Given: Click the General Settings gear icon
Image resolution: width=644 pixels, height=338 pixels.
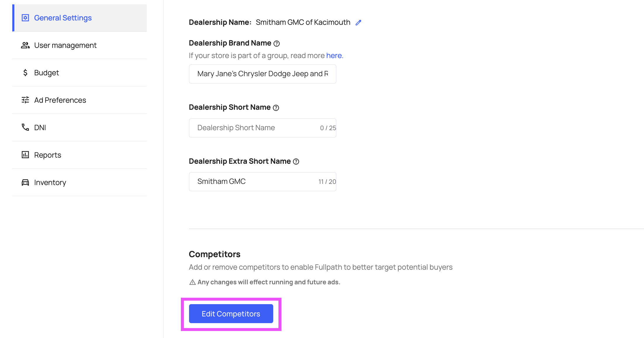Looking at the screenshot, I should tap(25, 18).
